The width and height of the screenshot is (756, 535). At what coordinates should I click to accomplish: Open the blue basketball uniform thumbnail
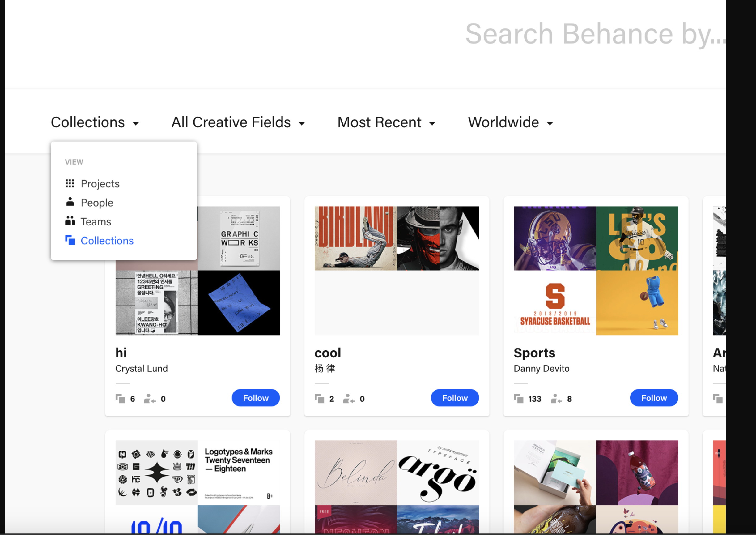pos(637,303)
